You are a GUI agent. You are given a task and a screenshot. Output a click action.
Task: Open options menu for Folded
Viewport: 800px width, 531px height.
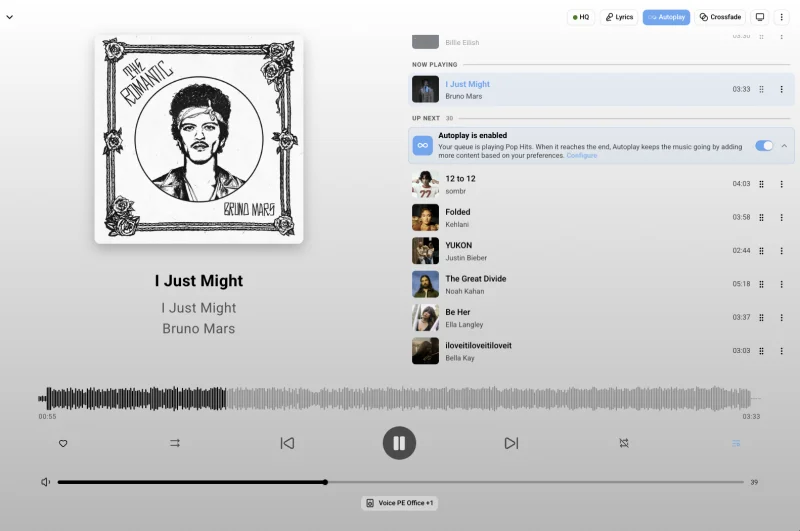[x=781, y=218]
